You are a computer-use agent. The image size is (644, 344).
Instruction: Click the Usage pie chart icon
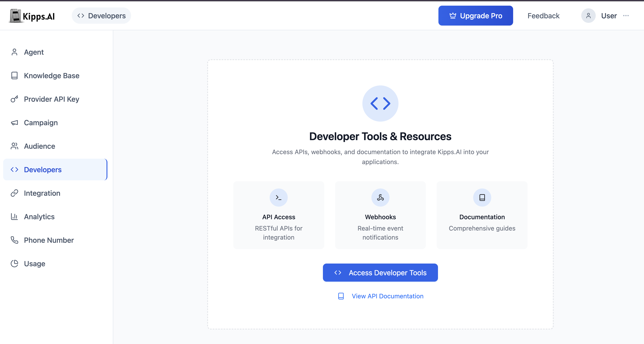coord(14,264)
